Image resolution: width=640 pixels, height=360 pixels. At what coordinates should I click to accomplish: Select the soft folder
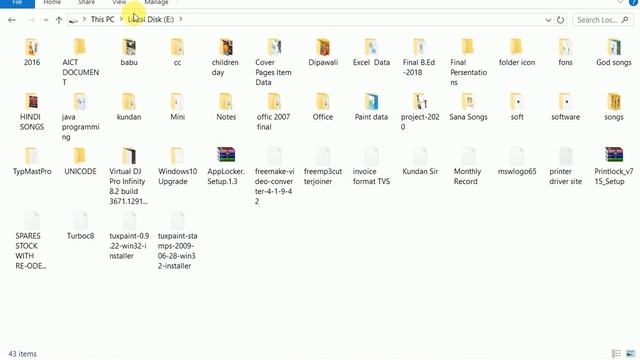[x=517, y=107]
